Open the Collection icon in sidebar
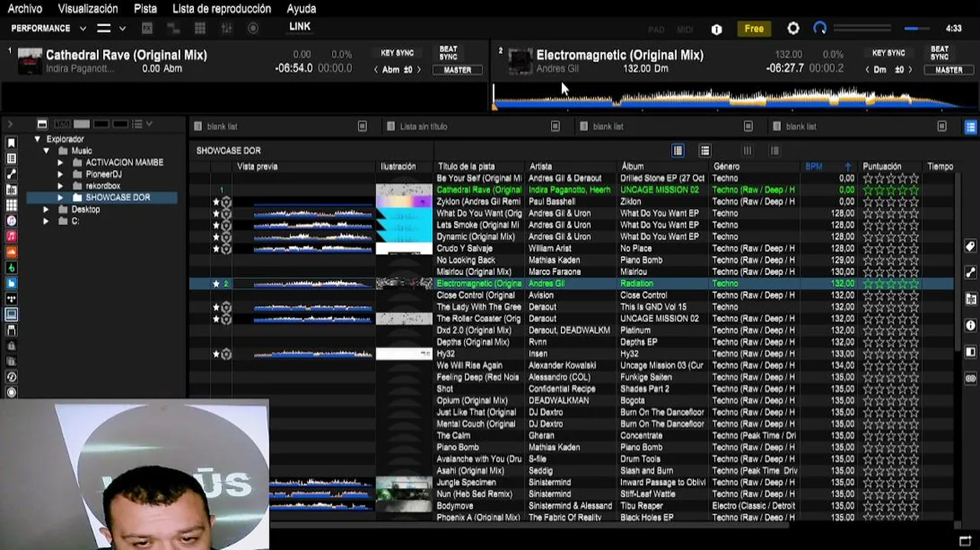The image size is (980, 550). pyautogui.click(x=11, y=143)
